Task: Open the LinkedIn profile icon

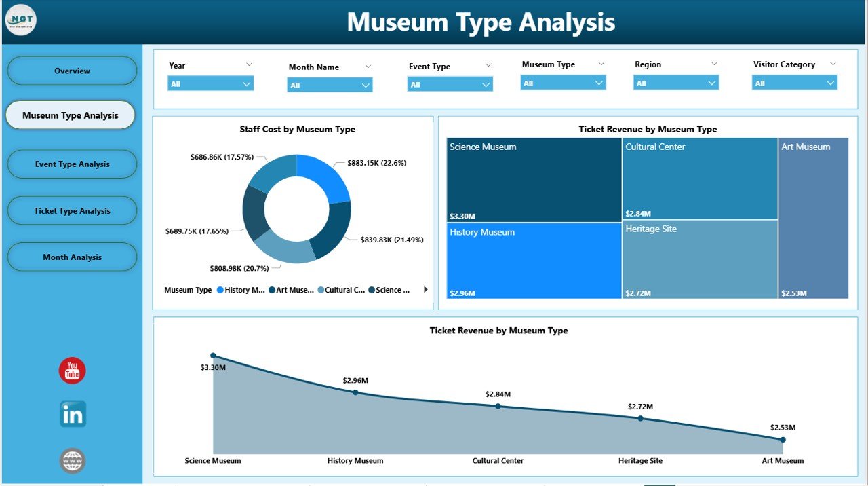Action: coord(72,414)
